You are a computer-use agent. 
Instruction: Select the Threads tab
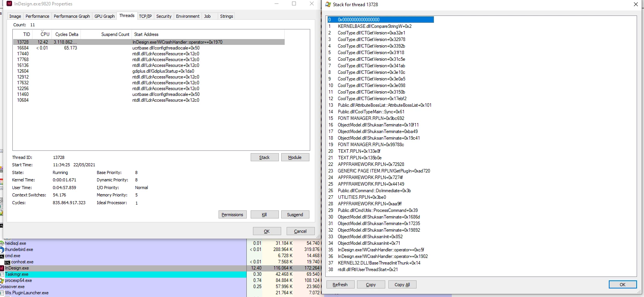pyautogui.click(x=127, y=15)
